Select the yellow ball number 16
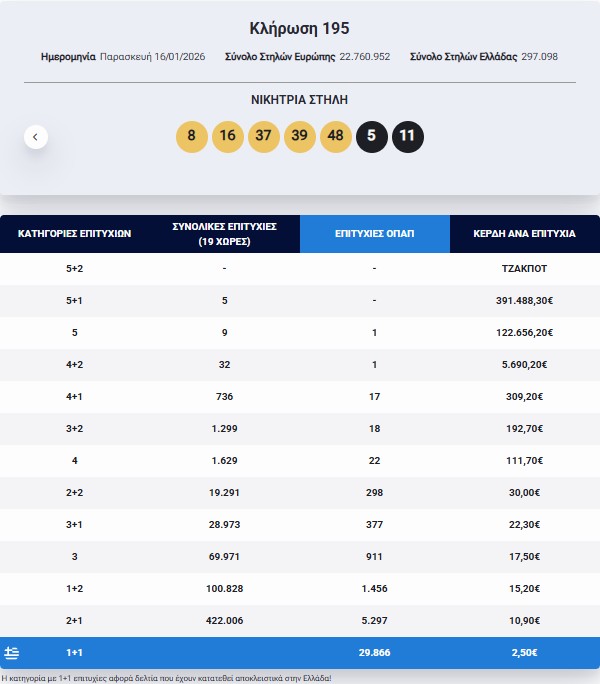The height and width of the screenshot is (684, 600). tap(227, 137)
